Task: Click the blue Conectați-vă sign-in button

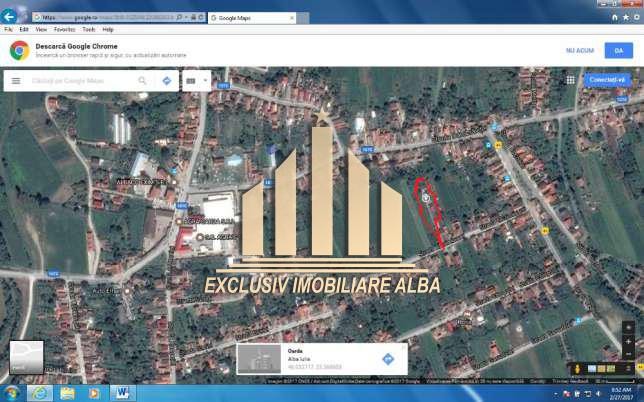Action: [607, 80]
